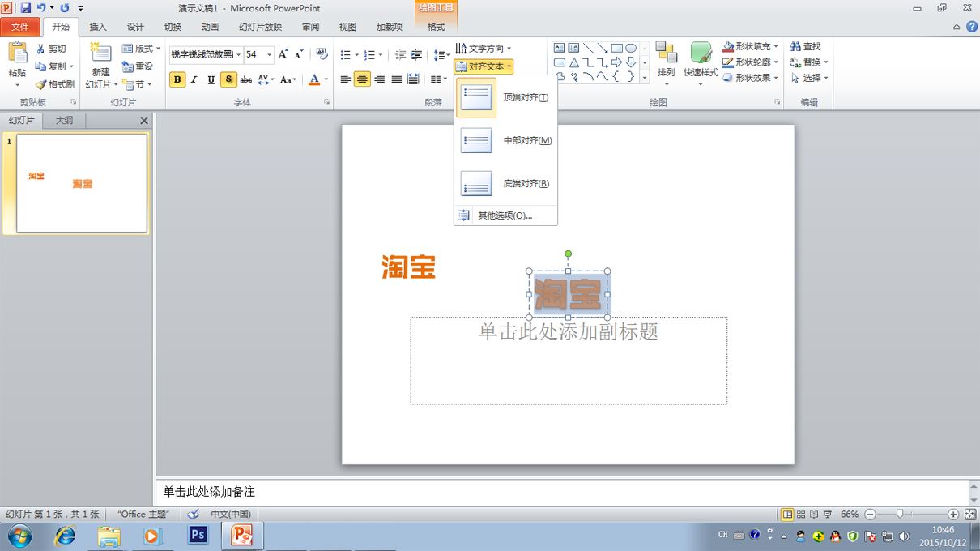Open the 文件 File tab
The height and width of the screenshot is (551, 980).
click(20, 27)
